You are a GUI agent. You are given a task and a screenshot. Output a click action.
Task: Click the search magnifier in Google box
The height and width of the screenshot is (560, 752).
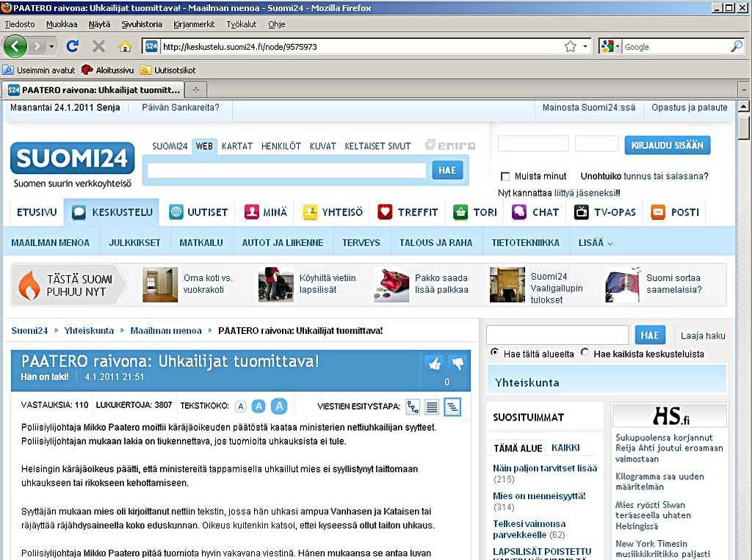pos(736,46)
